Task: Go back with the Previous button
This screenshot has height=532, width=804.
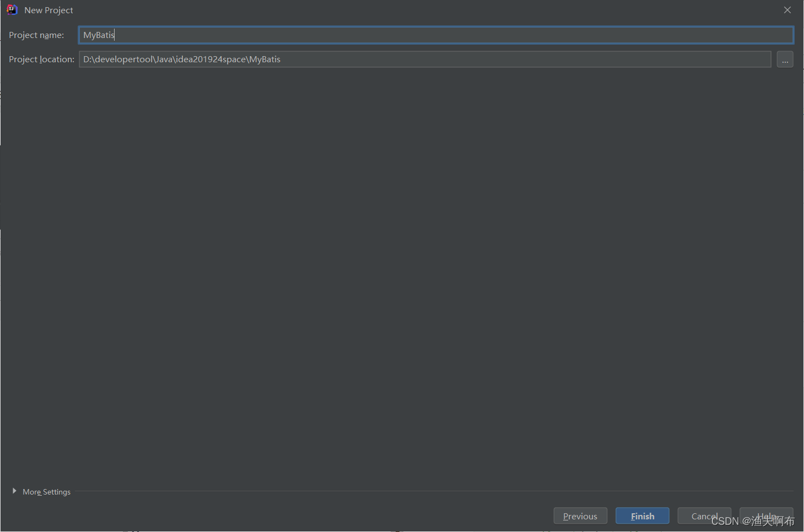Action: [x=580, y=516]
